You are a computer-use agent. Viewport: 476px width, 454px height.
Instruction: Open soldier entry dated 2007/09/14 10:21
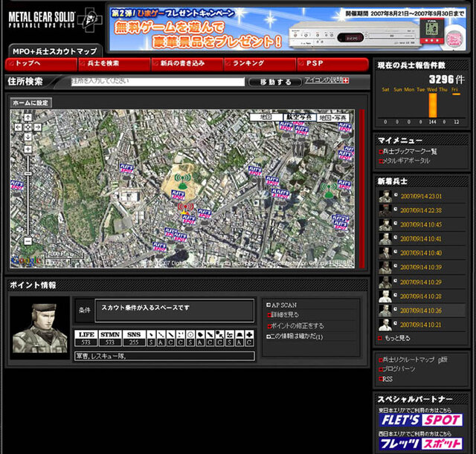pos(421,325)
